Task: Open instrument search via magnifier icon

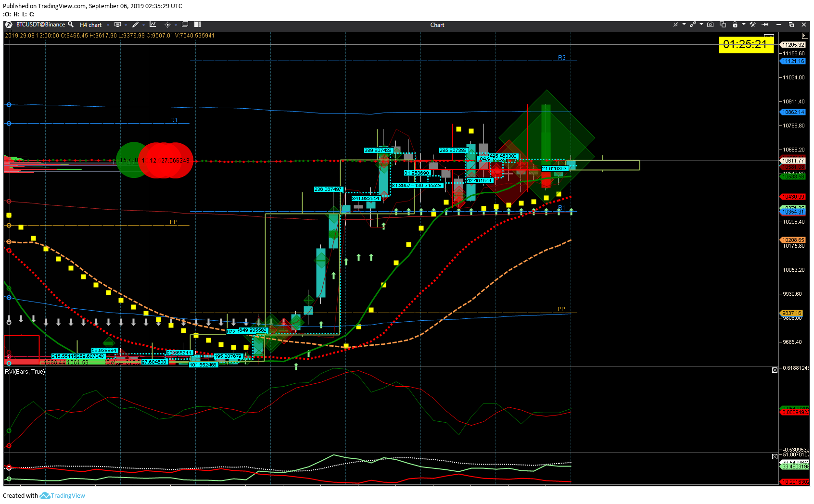Action: point(71,24)
